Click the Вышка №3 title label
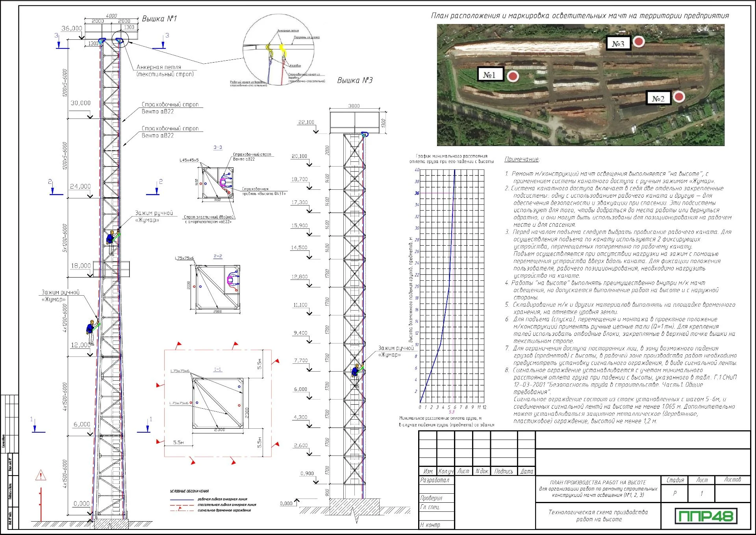This screenshot has height=535, width=756. pos(354,80)
